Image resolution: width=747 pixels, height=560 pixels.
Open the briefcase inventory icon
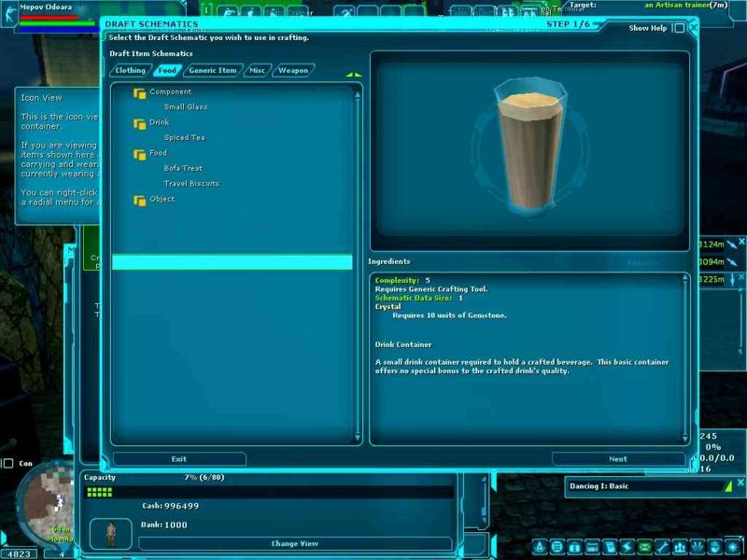574,547
